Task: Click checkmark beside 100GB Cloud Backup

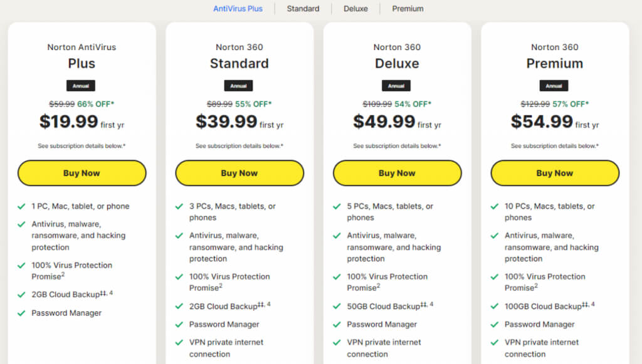Action: [x=495, y=306]
